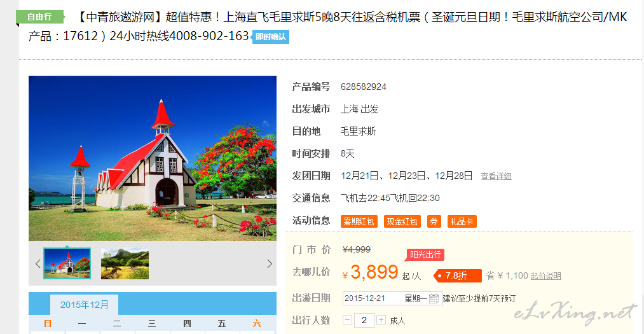
Task: Click the 自由行 green category label
Action: click(x=40, y=17)
